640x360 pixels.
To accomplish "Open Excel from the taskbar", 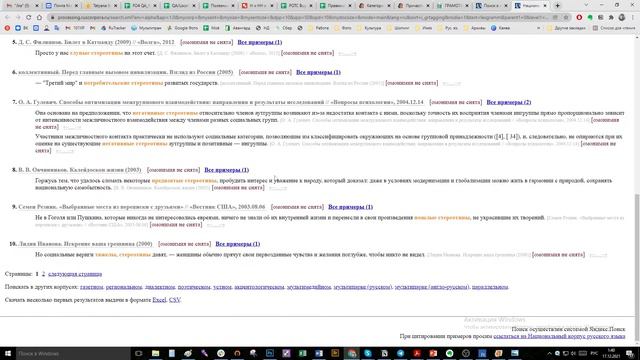I will (x=302, y=353).
